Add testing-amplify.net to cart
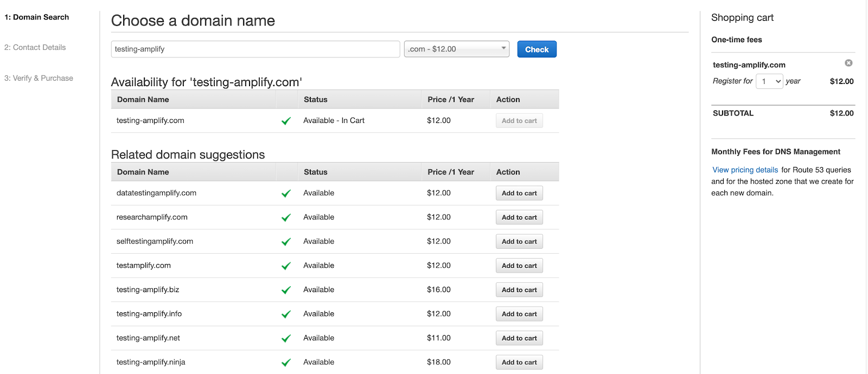The width and height of the screenshot is (868, 374). (x=519, y=338)
